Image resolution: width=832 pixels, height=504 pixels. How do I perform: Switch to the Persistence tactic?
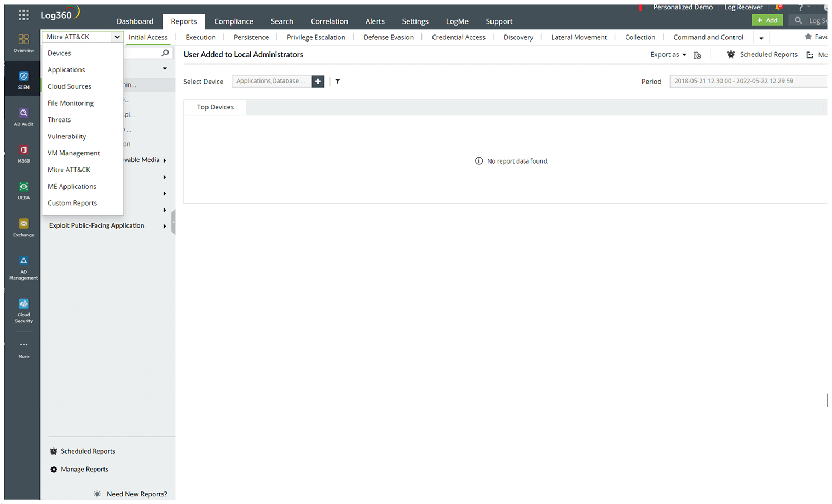pos(251,37)
